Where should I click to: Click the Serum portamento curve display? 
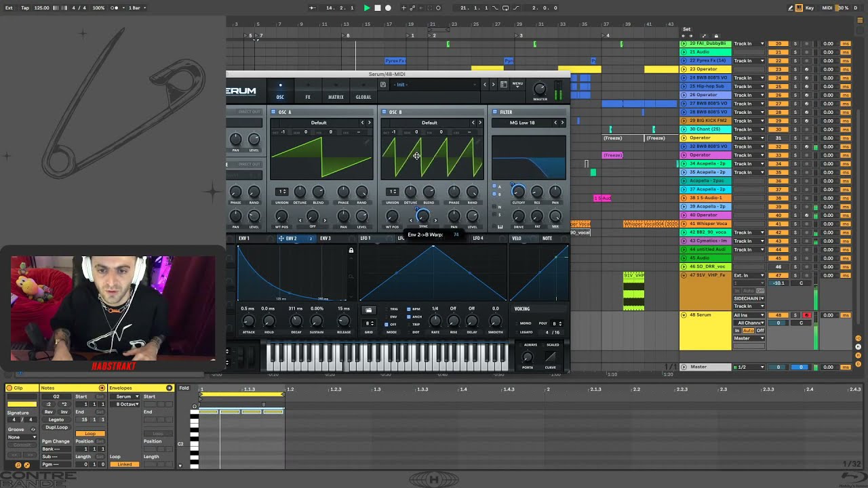[550, 357]
